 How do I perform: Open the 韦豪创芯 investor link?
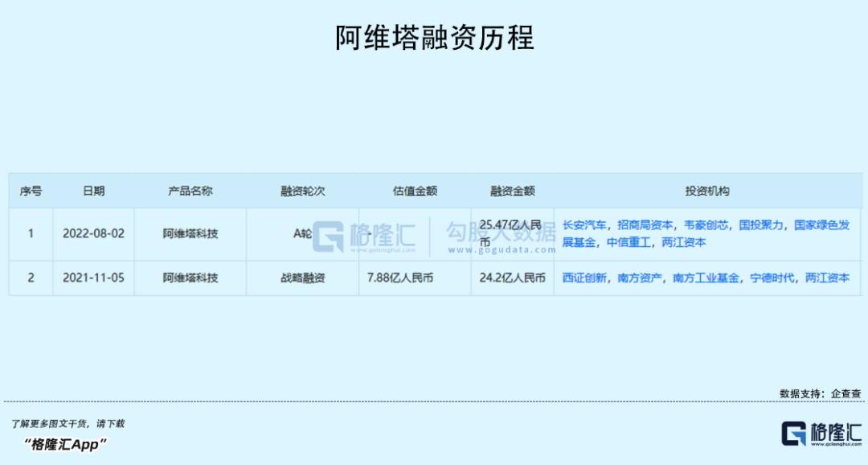706,225
